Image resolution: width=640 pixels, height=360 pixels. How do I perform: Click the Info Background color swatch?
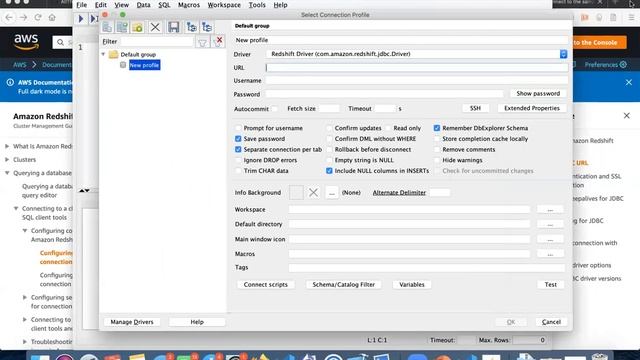[296, 192]
